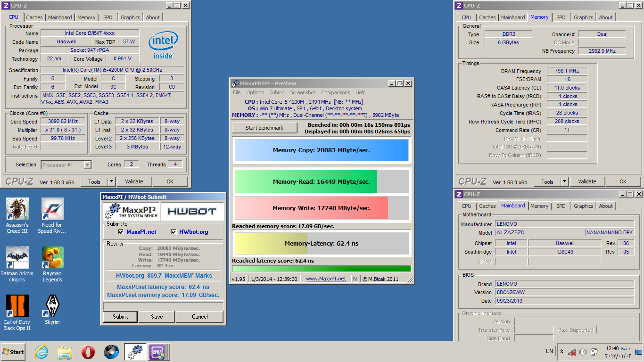Screen dimensions: 644x362
Task: Switch to Caches tab in CPU window
Action: [x=34, y=17]
